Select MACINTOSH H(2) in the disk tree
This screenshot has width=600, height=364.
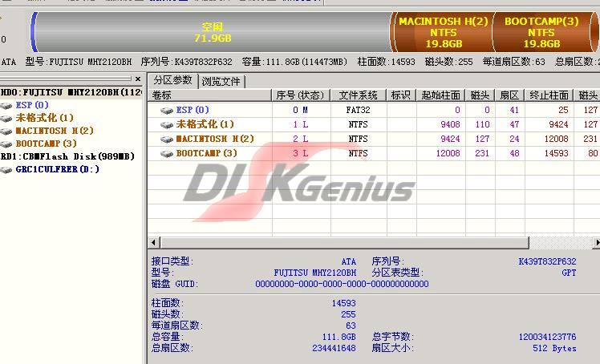[55, 131]
